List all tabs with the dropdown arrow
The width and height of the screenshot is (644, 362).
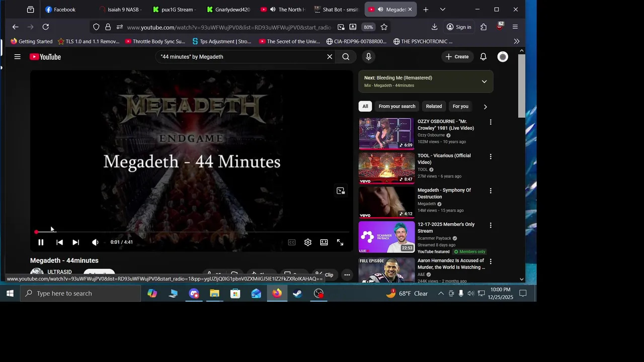pyautogui.click(x=442, y=10)
